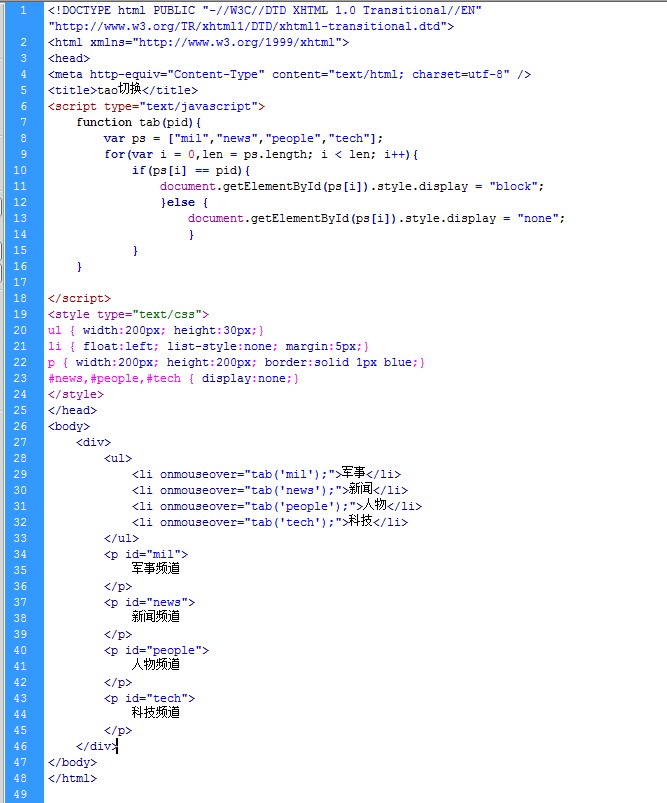Image resolution: width=667 pixels, height=803 pixels.
Task: Click the closing head tag
Action: [72, 410]
